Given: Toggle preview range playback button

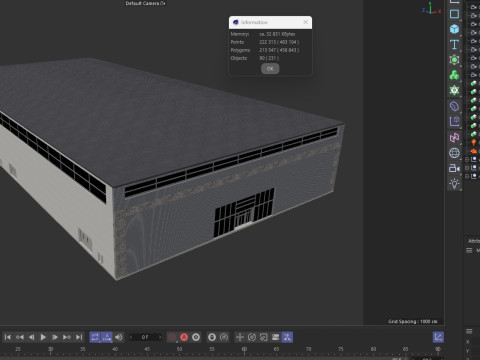Looking at the screenshot, I should (x=107, y=337).
